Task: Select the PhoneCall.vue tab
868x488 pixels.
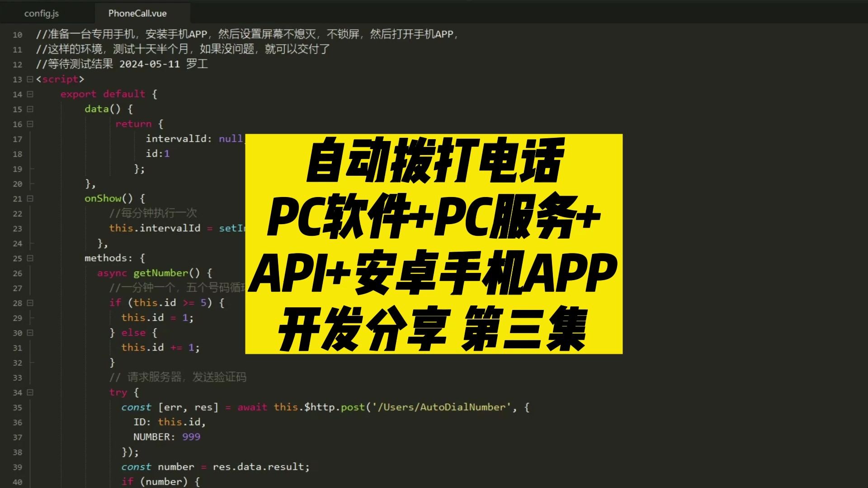Action: (137, 13)
